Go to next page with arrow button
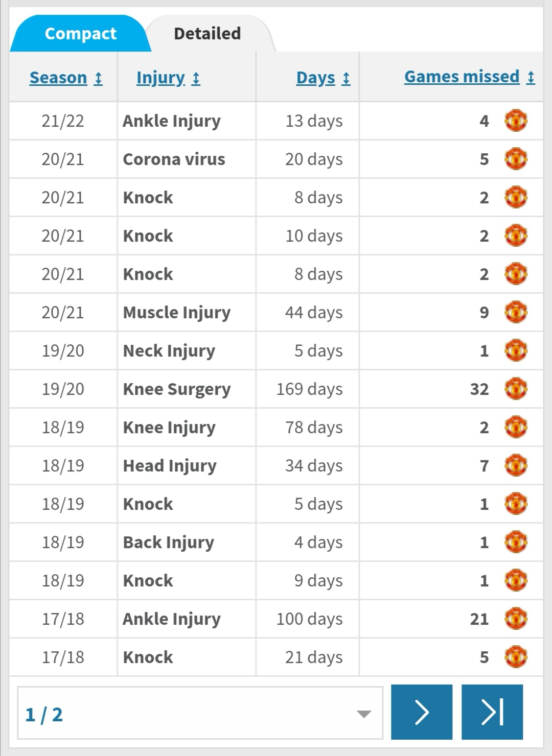The height and width of the screenshot is (756, 552). (x=422, y=712)
